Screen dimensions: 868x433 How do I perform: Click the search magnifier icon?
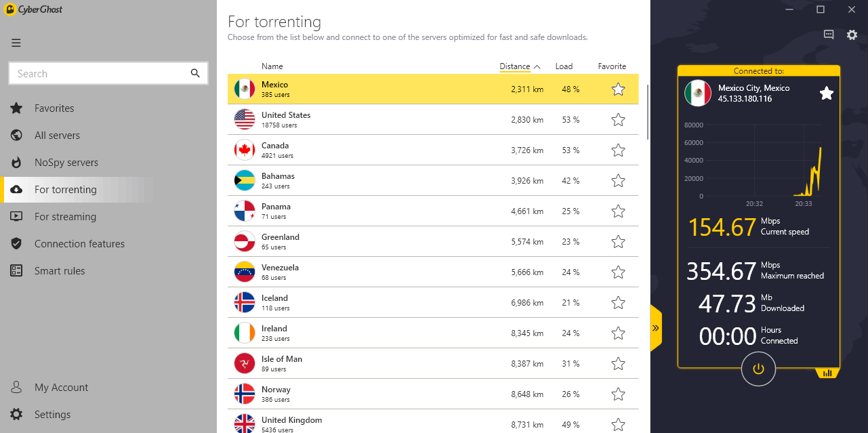point(195,73)
